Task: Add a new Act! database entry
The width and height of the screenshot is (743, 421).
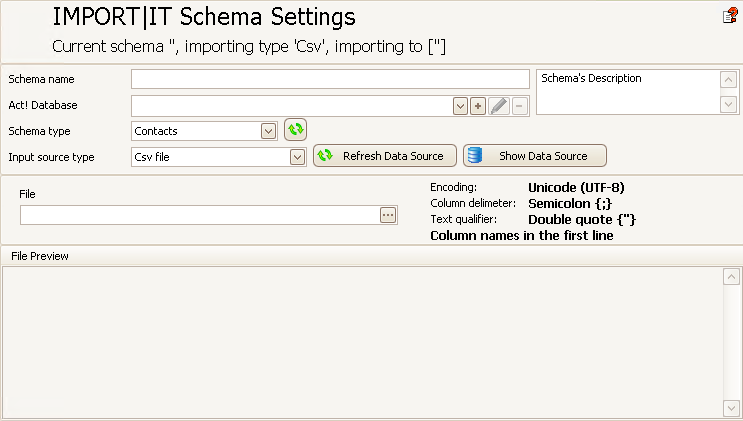Action: tap(478, 106)
